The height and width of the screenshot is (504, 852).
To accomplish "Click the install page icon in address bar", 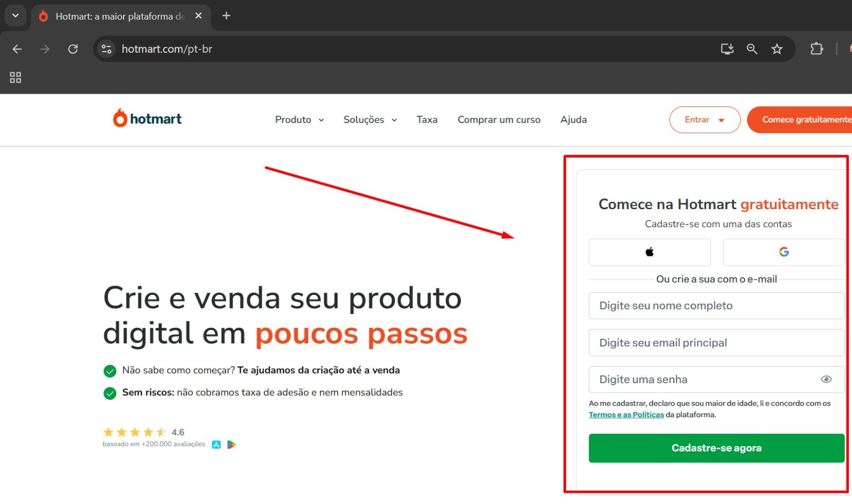I will point(726,48).
